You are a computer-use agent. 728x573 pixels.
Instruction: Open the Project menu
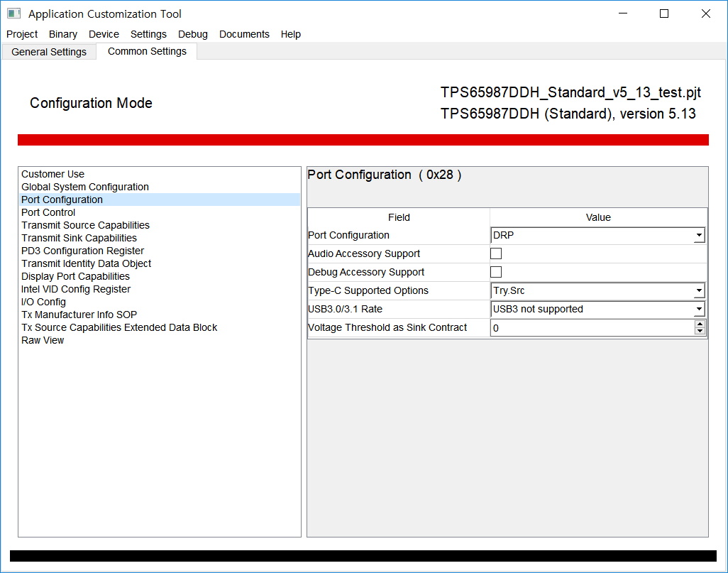coord(22,34)
